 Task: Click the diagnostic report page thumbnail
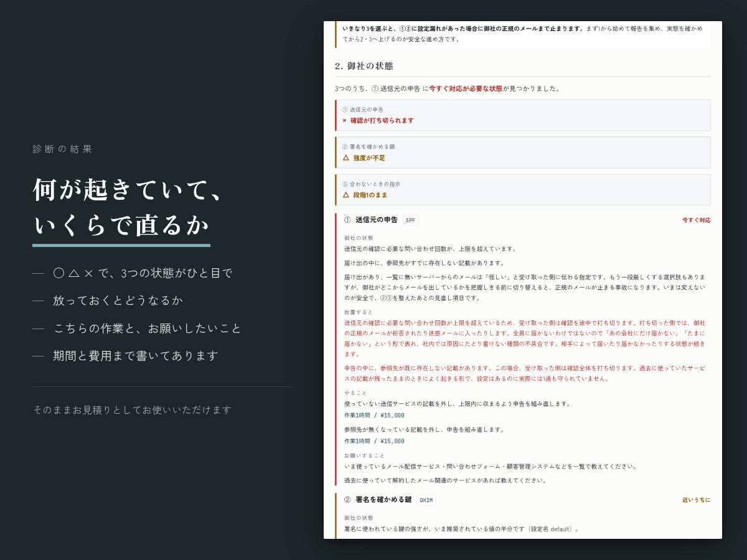pos(523,280)
